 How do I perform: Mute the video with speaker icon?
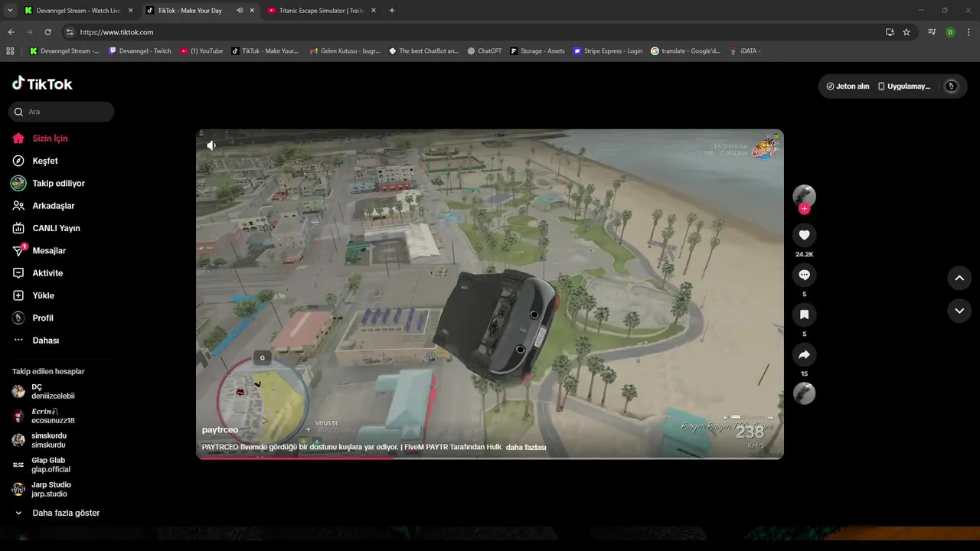click(x=211, y=145)
